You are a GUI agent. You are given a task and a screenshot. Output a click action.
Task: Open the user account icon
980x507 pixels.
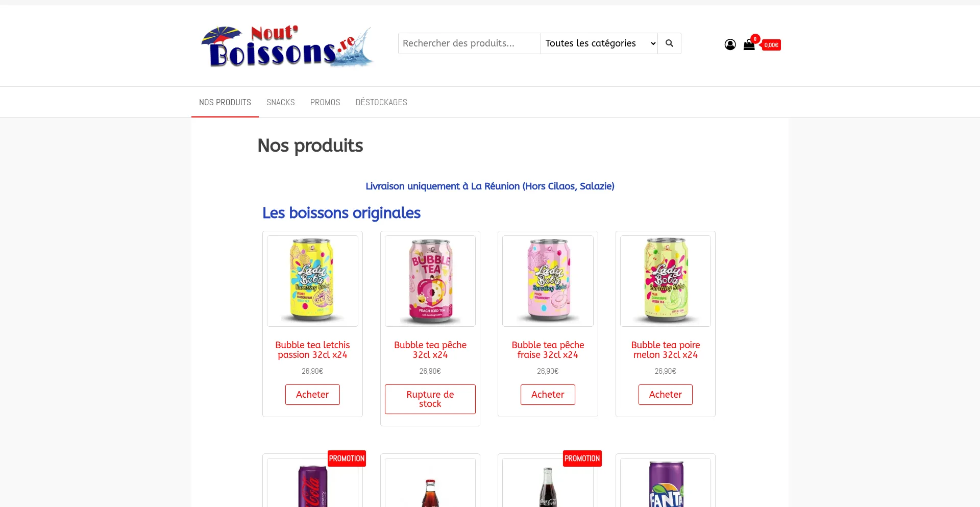click(x=730, y=45)
